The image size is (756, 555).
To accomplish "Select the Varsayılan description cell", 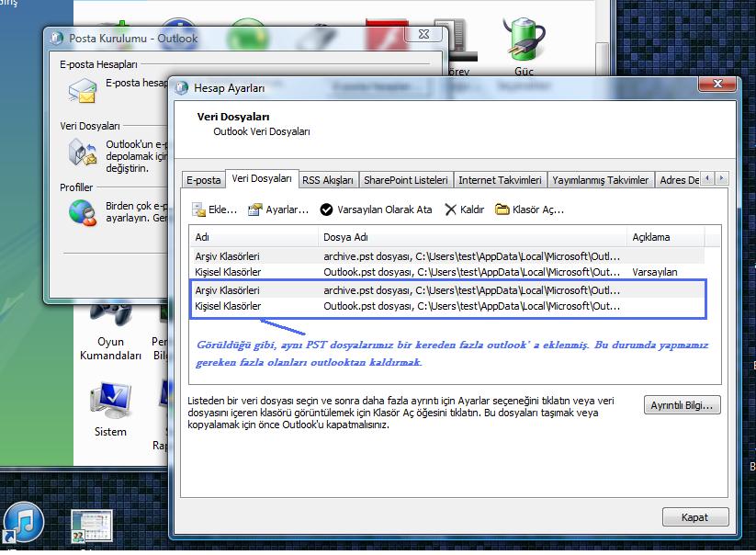I will pos(655,272).
